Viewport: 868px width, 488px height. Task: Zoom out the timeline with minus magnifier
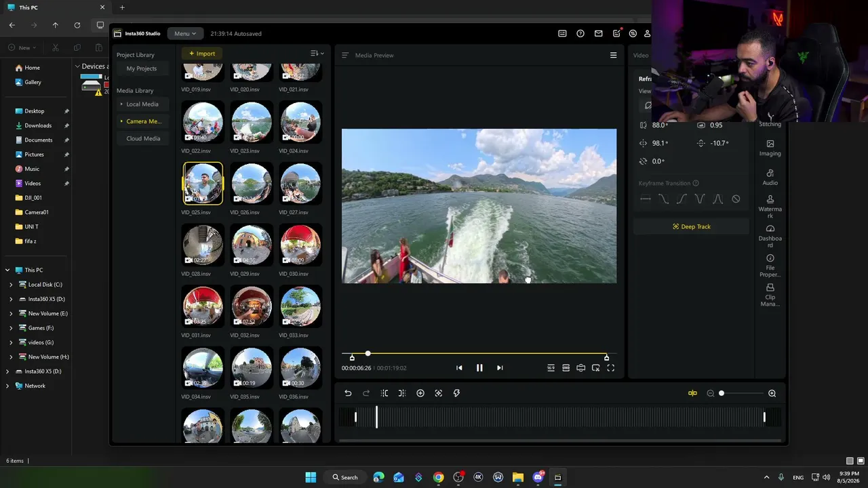710,393
